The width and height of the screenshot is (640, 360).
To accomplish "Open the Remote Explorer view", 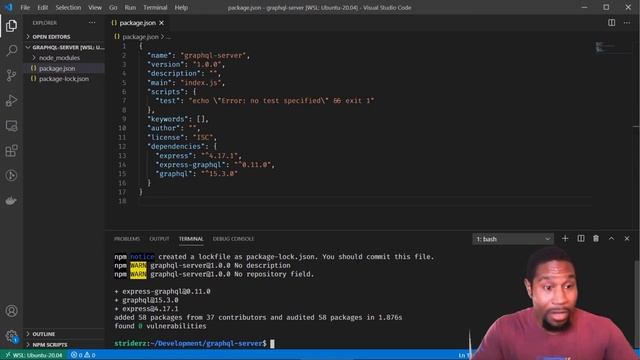I will click(11, 126).
